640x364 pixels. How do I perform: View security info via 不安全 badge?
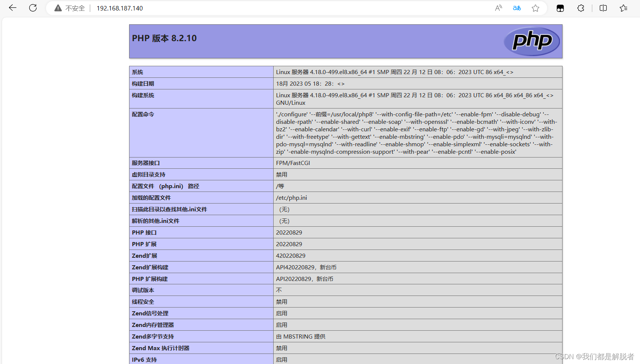[70, 8]
